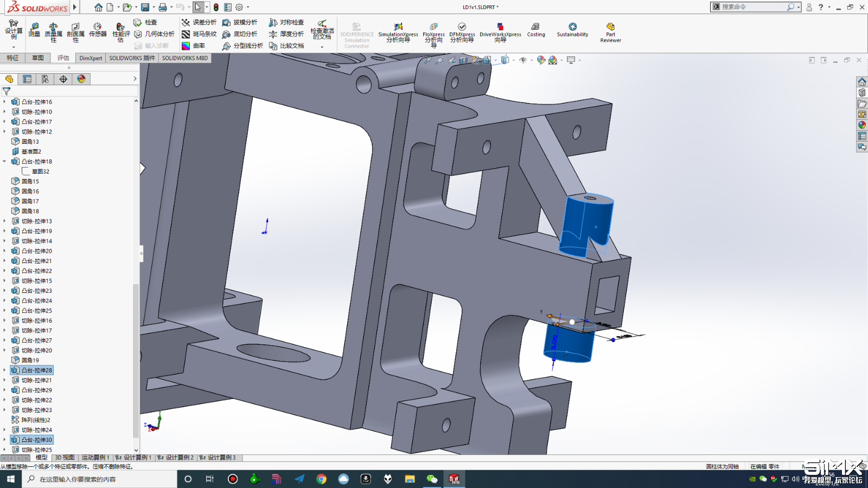The width and height of the screenshot is (868, 488).
Task: Collapse the 凸台-拉伸18 tree node
Action: pos(4,162)
